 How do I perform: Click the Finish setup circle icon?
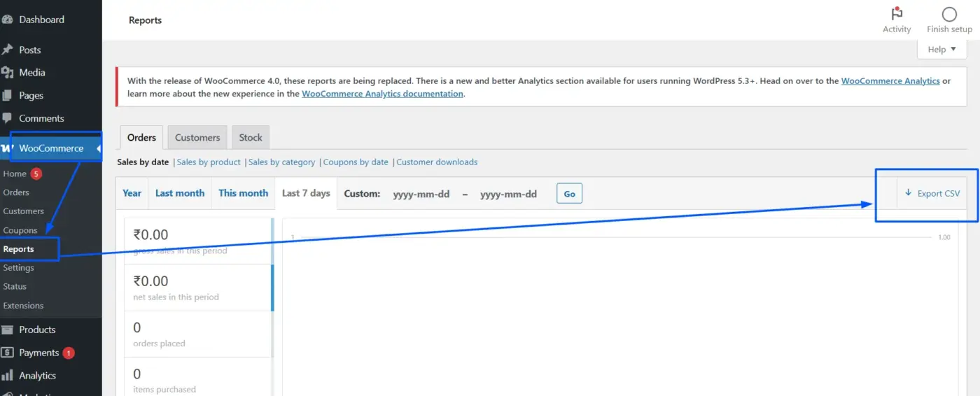click(x=949, y=14)
